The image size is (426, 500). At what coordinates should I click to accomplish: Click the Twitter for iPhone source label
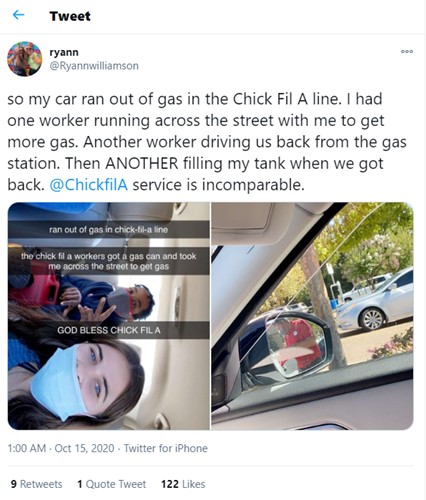(x=166, y=448)
